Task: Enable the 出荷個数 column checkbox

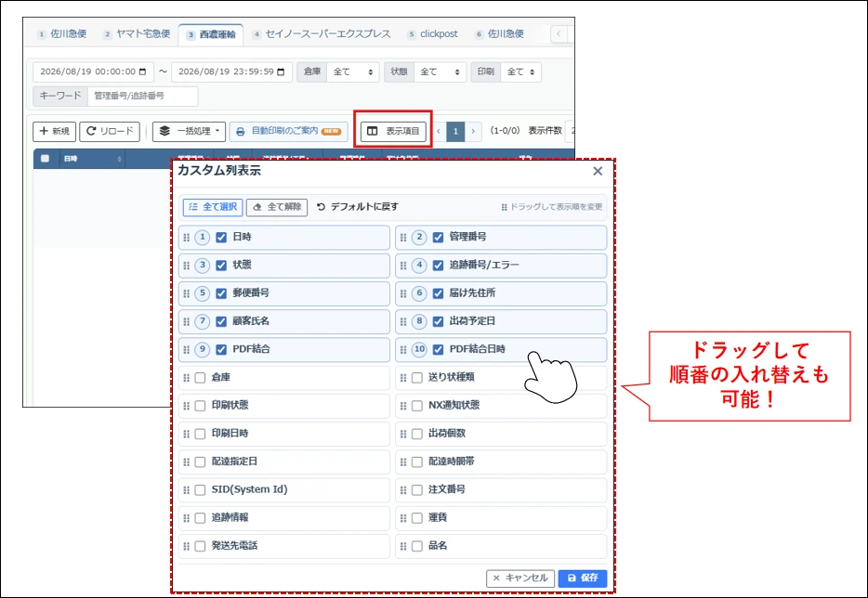Action: pyautogui.click(x=417, y=435)
